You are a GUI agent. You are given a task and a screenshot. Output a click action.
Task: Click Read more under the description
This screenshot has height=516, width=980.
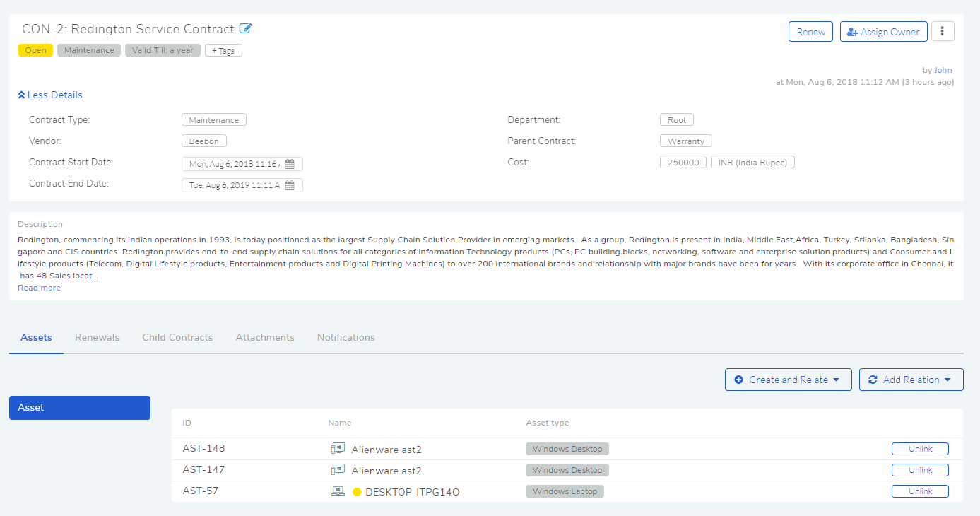(x=39, y=288)
